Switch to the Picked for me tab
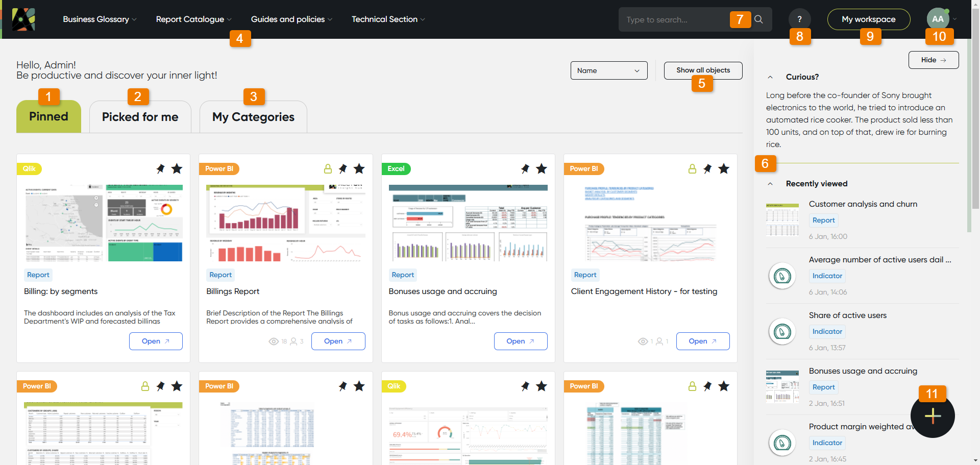Screen dimensions: 980x465 tap(140, 117)
